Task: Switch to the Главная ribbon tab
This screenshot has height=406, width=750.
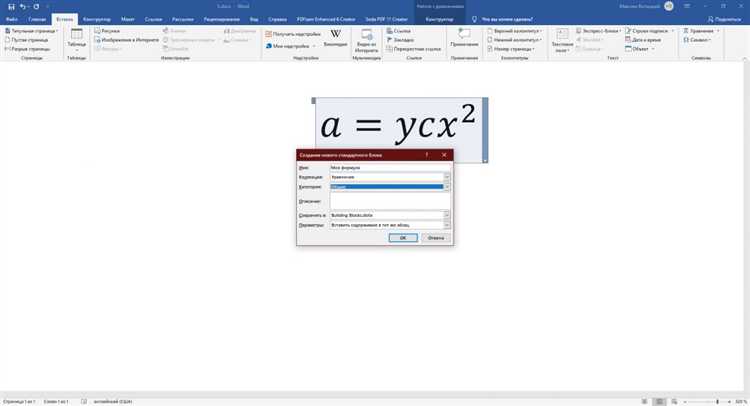Action: 37,20
